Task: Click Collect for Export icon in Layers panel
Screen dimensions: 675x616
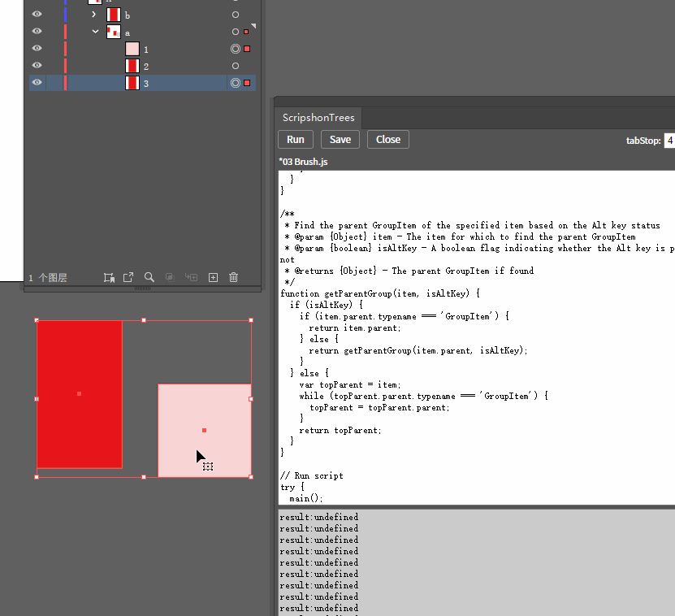Action: pos(109,277)
